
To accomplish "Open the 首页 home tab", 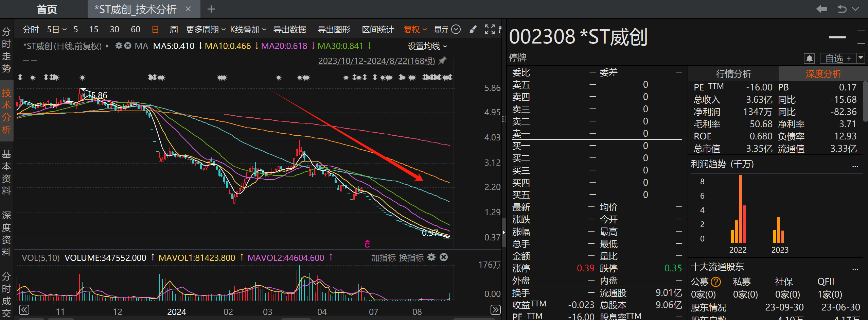I will pyautogui.click(x=47, y=9).
